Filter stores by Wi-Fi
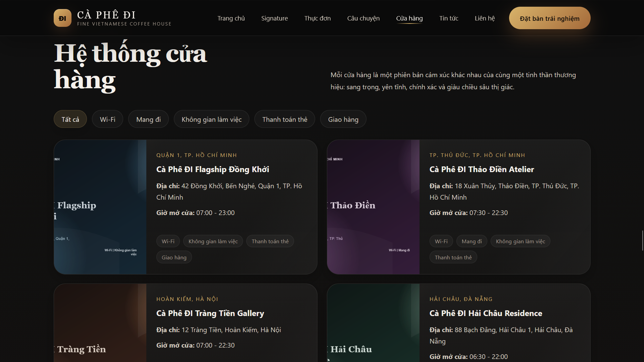Viewport: 644px width, 362px height. pos(107,119)
